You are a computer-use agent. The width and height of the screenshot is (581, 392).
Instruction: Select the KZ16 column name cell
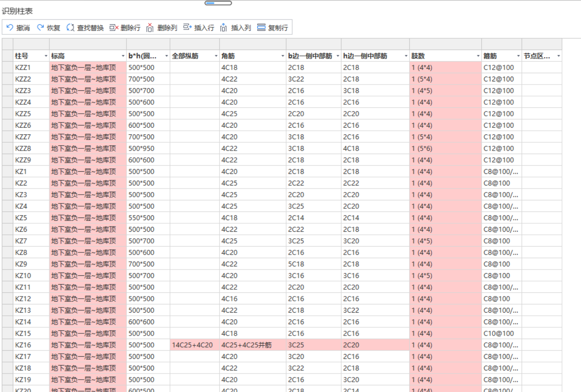pos(31,345)
